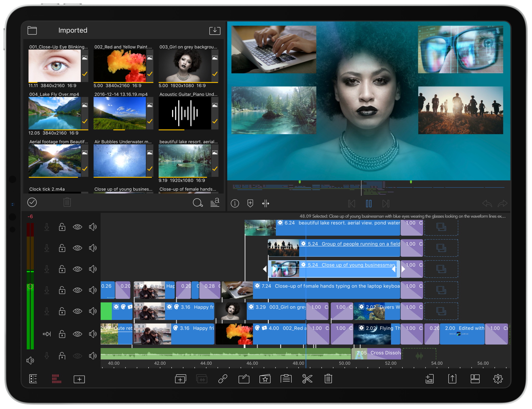Open the import media download icon
532x409 pixels.
[215, 30]
